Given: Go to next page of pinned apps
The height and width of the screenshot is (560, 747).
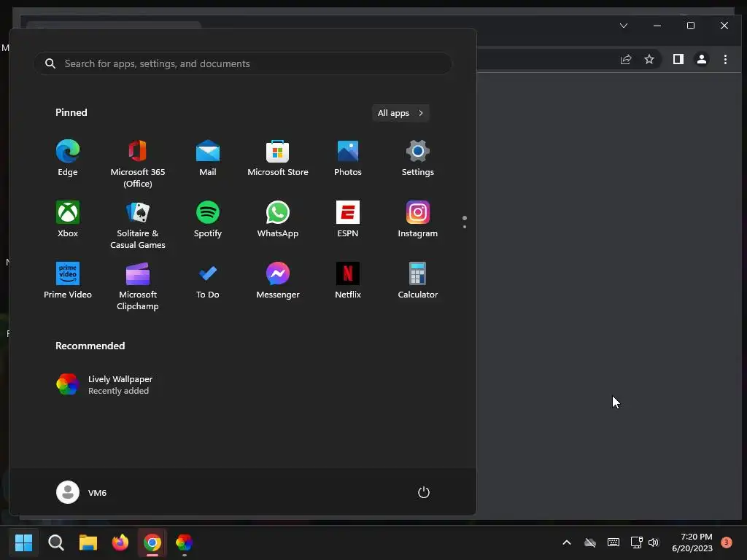Looking at the screenshot, I should (465, 227).
